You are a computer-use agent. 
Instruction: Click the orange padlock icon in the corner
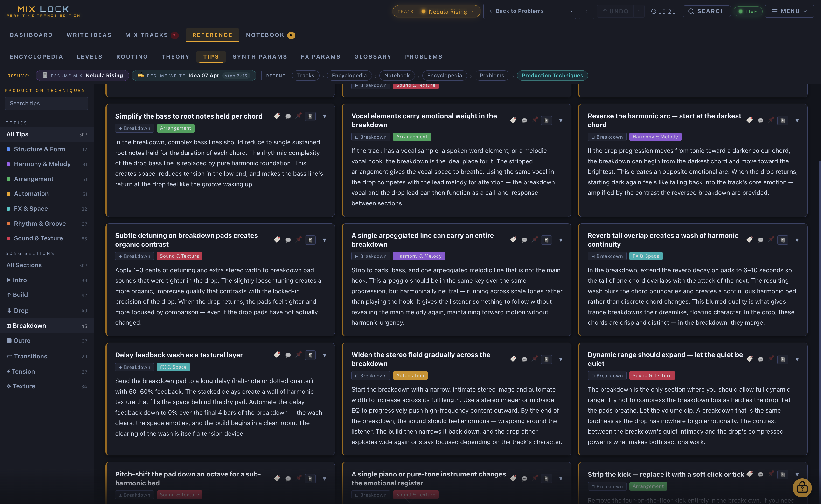802,488
